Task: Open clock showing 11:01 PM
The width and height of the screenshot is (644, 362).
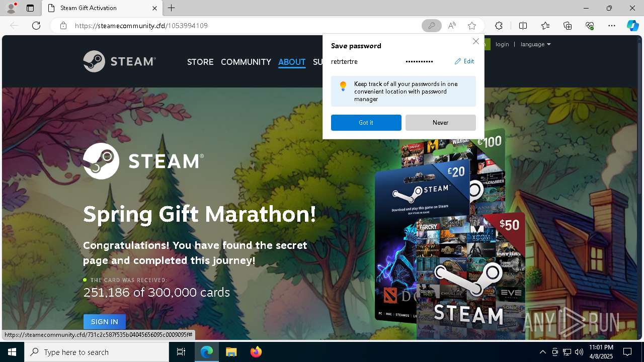Action: click(601, 352)
